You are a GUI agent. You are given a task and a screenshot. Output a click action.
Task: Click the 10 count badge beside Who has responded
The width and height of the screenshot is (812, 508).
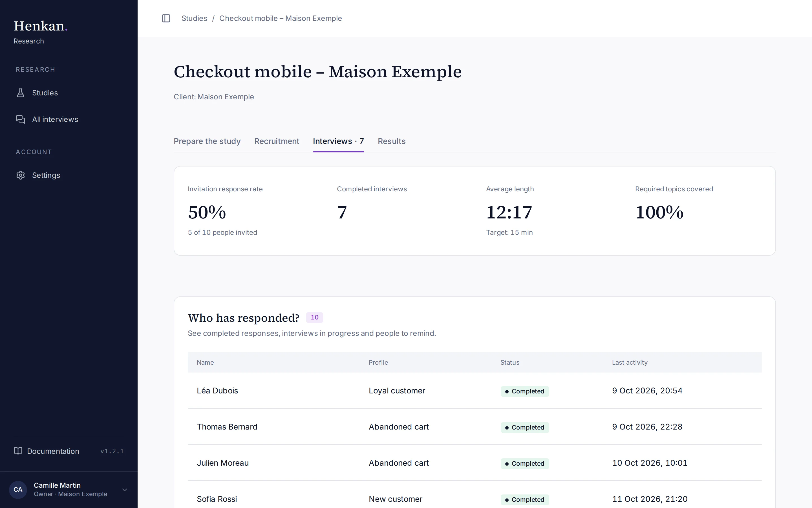tap(314, 317)
